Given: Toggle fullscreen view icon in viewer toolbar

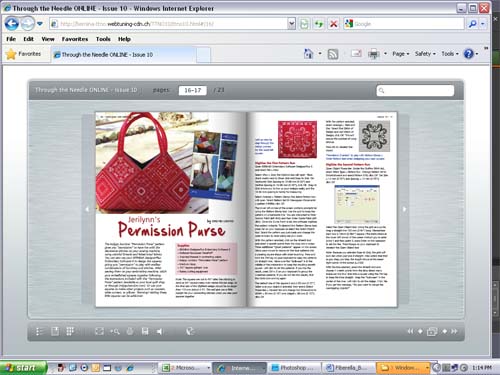Looking at the screenshot, I should [x=99, y=331].
